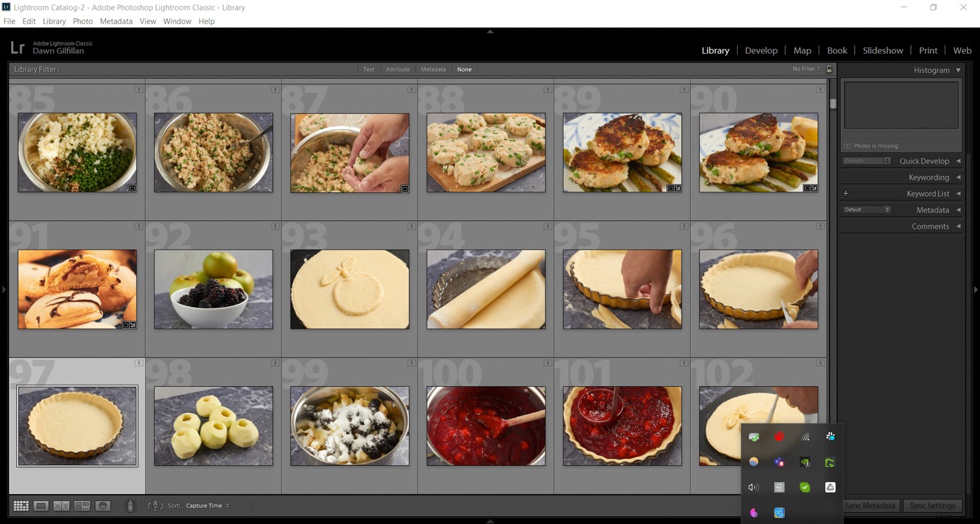This screenshot has width=980, height=524.
Task: Open the Metadata menu
Action: coord(116,21)
